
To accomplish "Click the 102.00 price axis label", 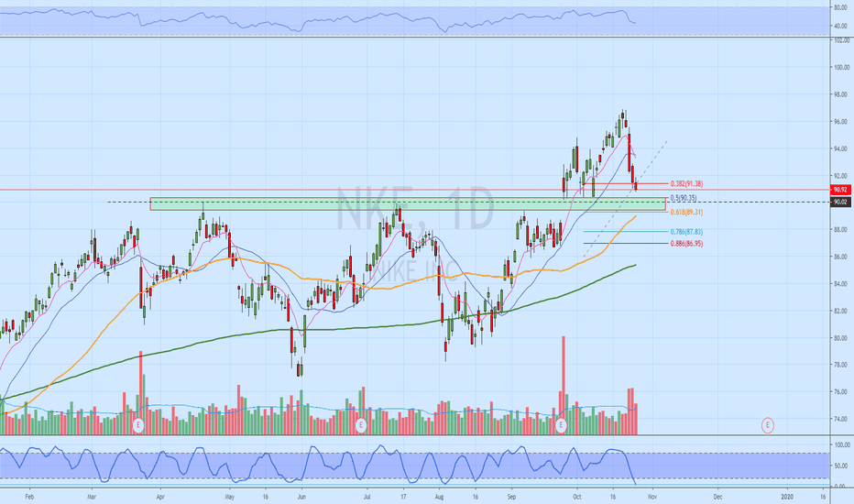I will coord(842,40).
